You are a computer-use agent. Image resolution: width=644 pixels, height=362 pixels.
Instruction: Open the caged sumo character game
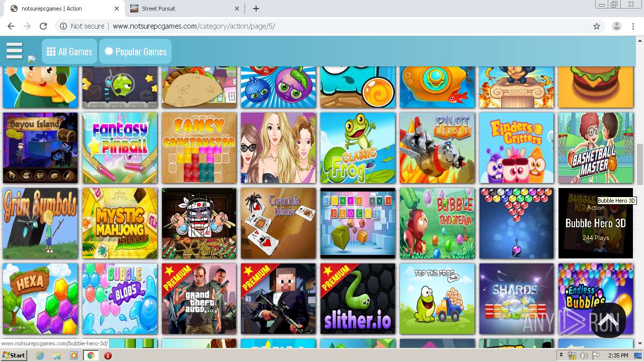(x=199, y=223)
